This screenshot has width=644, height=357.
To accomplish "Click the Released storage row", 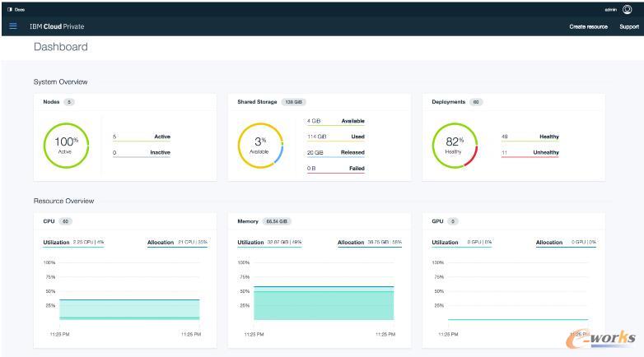I will click(335, 152).
